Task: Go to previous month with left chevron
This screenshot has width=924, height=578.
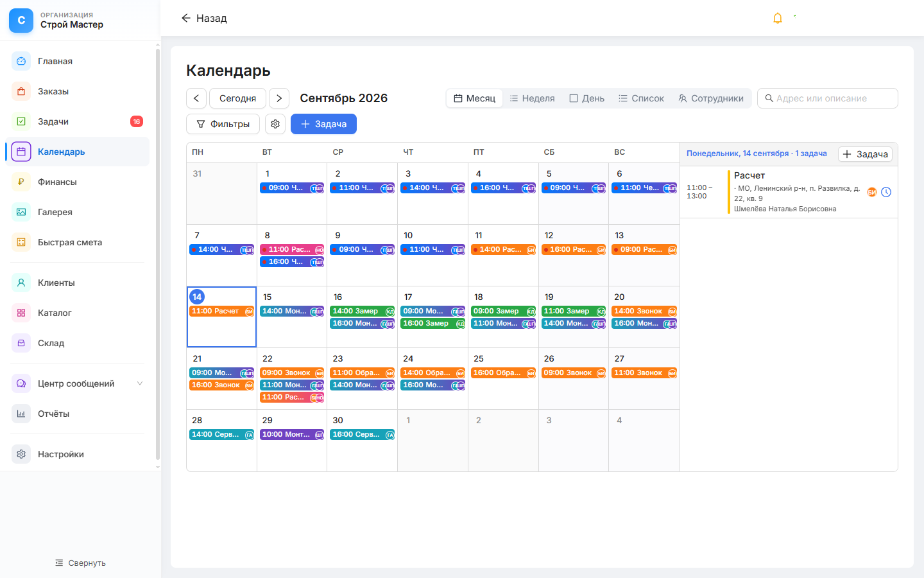Action: tap(196, 98)
